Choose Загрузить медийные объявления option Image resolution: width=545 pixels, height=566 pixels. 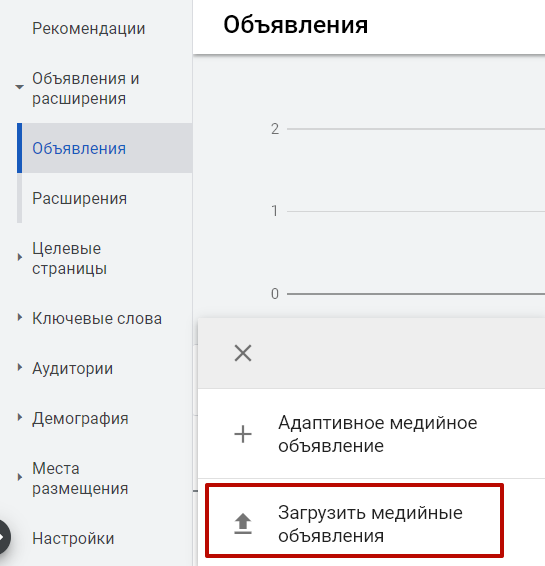pos(370,524)
